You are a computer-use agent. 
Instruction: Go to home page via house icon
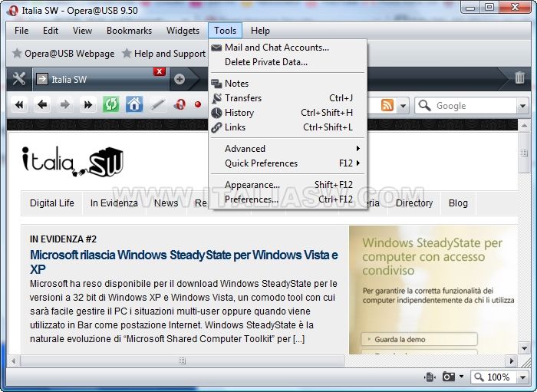point(134,104)
